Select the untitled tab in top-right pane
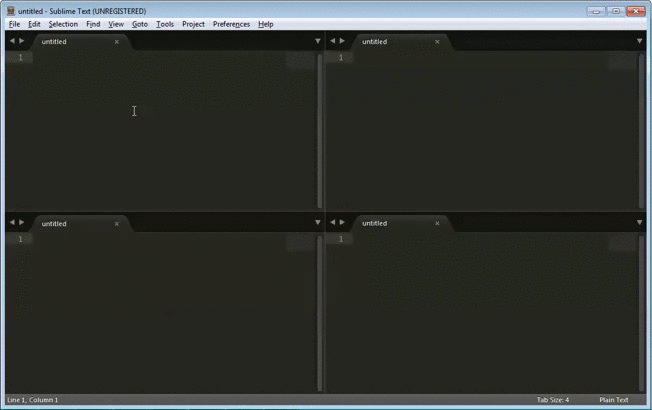Screen dimensions: 652x410 click(402, 42)
